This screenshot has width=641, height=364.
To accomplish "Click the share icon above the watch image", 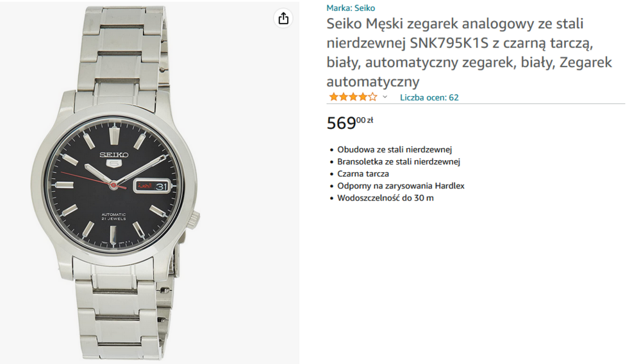I will (x=283, y=18).
